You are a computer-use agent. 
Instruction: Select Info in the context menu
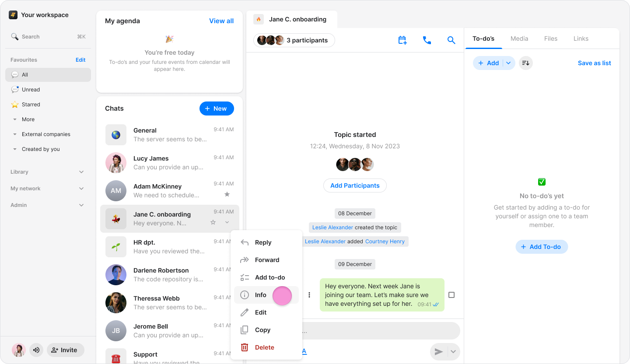click(x=266, y=295)
